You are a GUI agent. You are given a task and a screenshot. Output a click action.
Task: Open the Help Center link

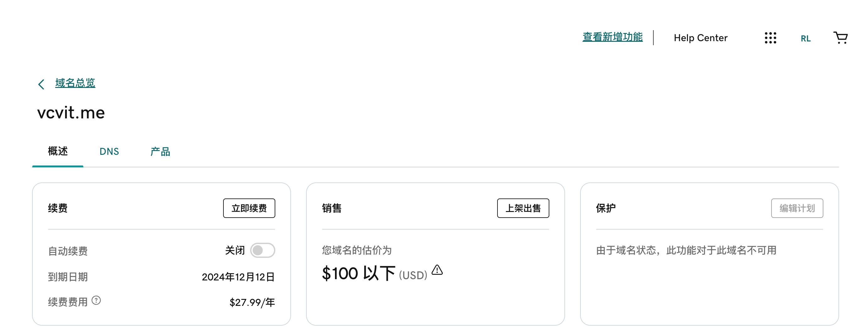[700, 38]
